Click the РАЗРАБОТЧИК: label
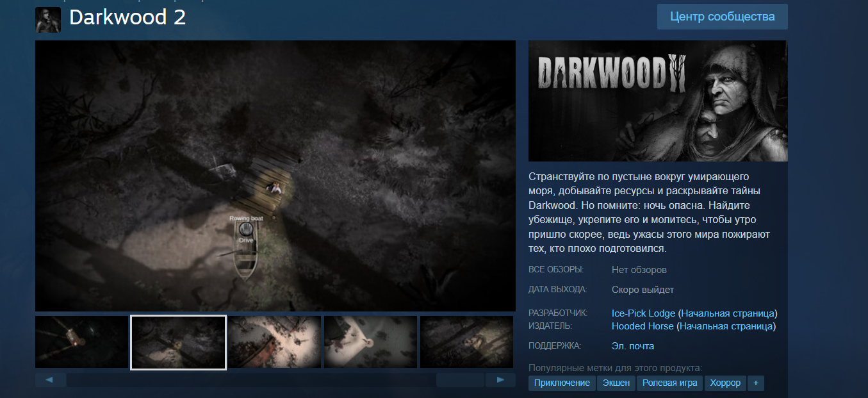The width and height of the screenshot is (868, 398). (x=558, y=313)
